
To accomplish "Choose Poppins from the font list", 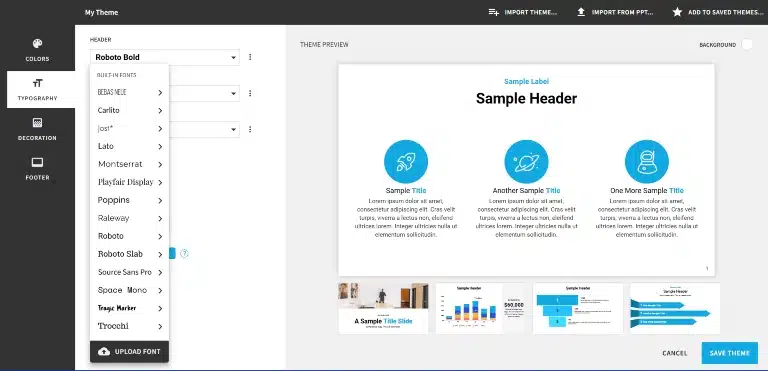I will click(x=114, y=200).
